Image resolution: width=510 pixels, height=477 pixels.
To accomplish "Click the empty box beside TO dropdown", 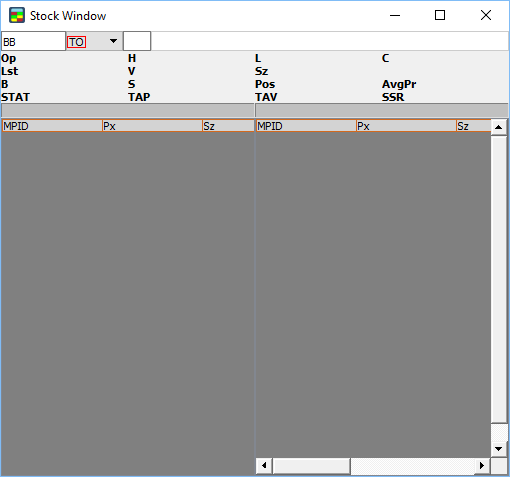I will 137,41.
